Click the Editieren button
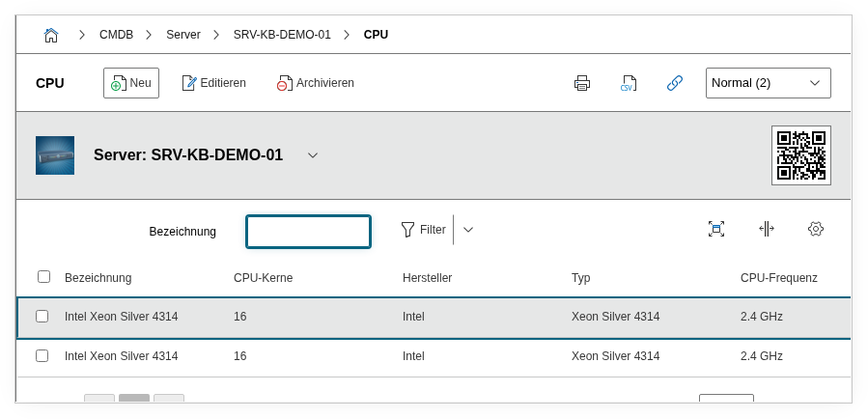 [x=213, y=83]
